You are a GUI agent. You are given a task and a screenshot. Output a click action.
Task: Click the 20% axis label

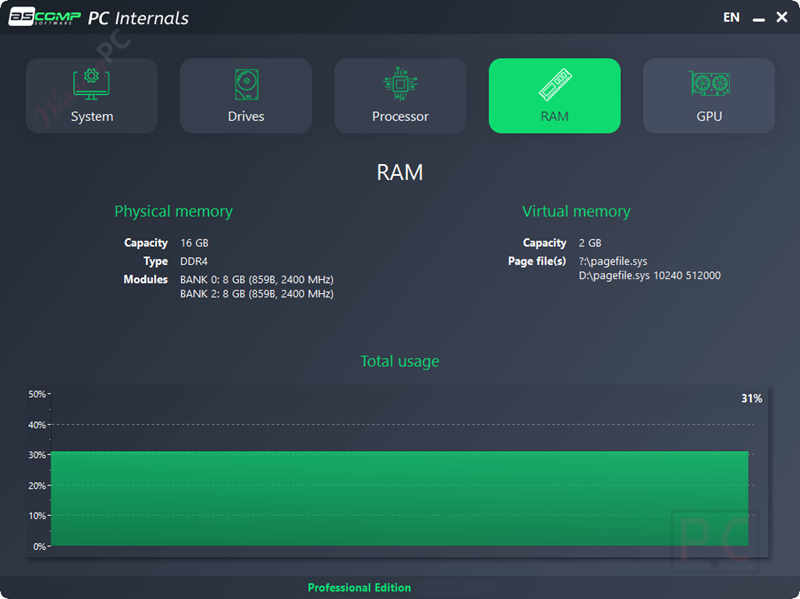tap(37, 485)
